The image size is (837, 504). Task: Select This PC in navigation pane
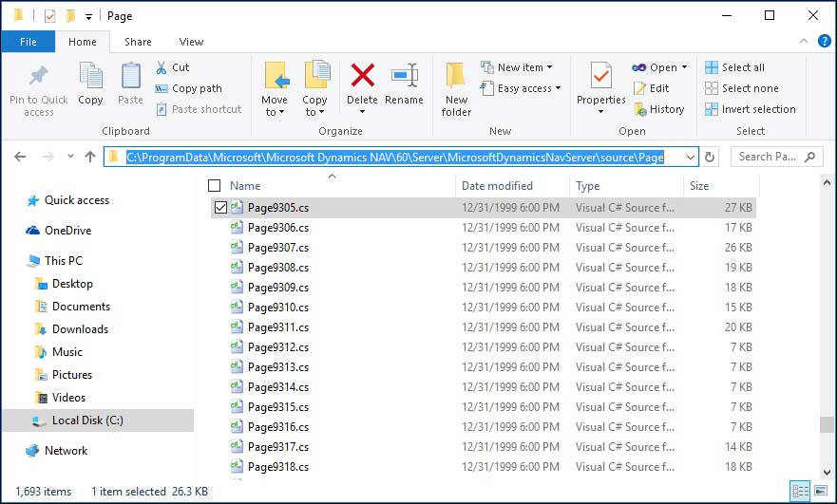(x=63, y=261)
